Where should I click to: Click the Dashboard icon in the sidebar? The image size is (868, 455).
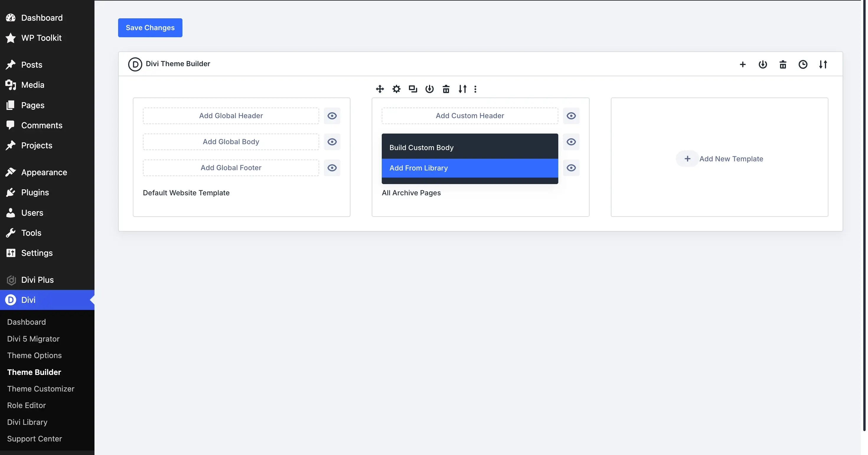(11, 17)
